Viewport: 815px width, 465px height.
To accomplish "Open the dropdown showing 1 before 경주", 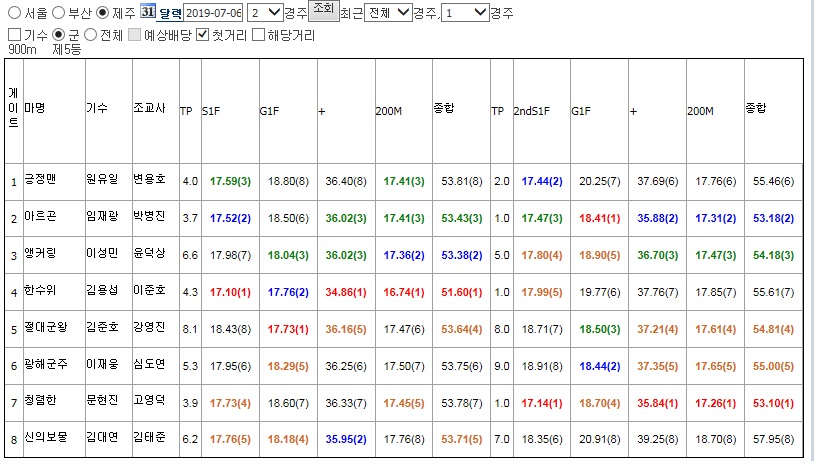I will [x=465, y=12].
